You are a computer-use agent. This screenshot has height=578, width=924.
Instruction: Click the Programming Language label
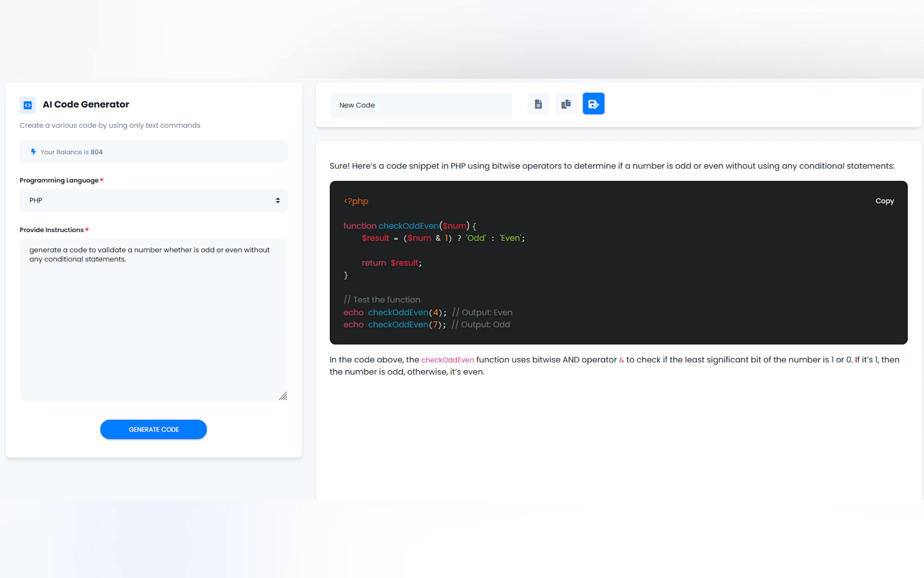click(x=59, y=181)
